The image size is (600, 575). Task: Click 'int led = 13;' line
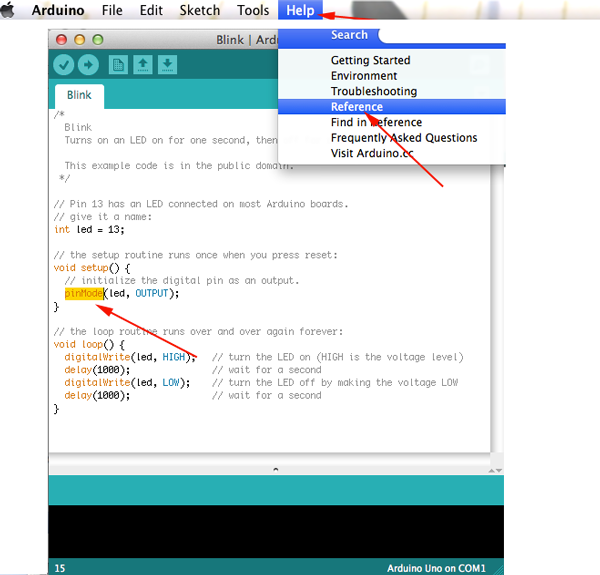pos(89,230)
